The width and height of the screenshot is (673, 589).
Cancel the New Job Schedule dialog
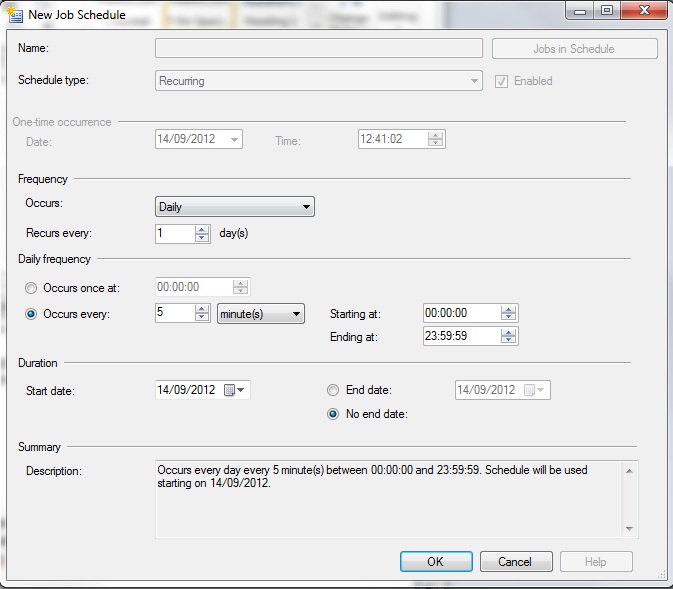[x=515, y=561]
